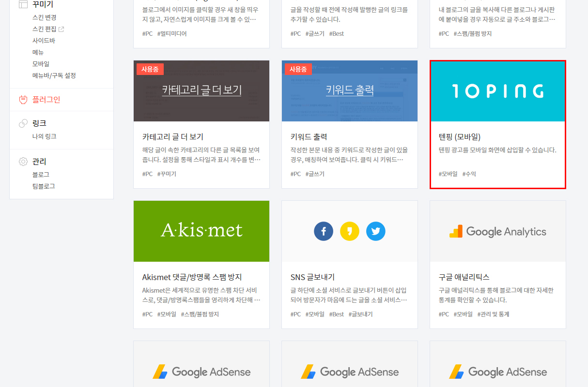Open the 10PING plugin banner image
The image size is (588, 387).
point(498,91)
